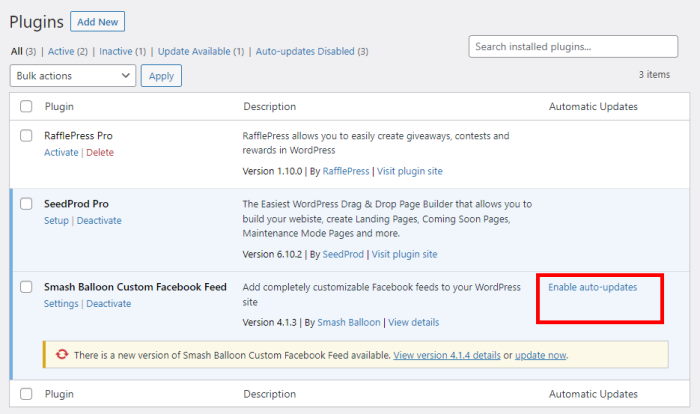700x414 pixels.
Task: Click the Description footer column header
Action: click(270, 394)
